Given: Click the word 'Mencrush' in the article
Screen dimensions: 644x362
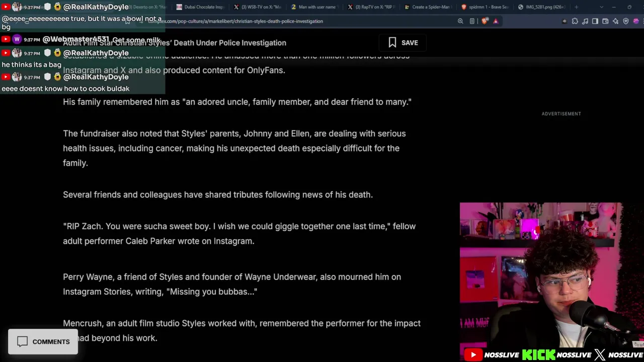Looking at the screenshot, I should click(x=83, y=323).
